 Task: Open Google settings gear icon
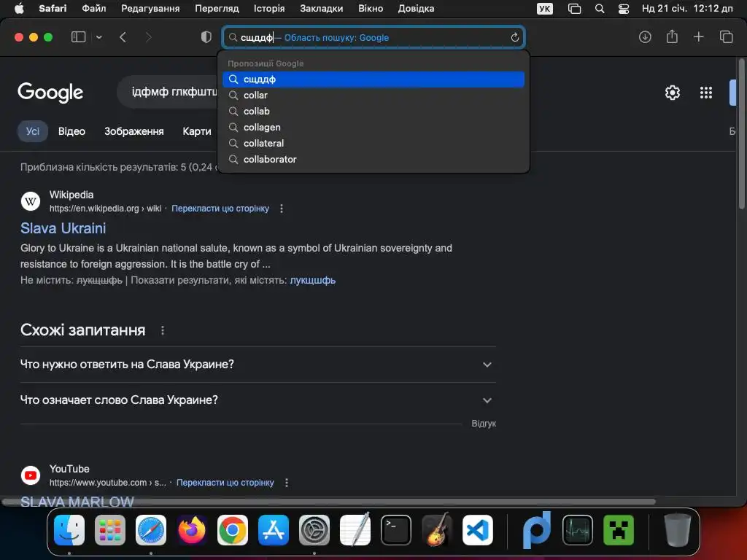672,93
